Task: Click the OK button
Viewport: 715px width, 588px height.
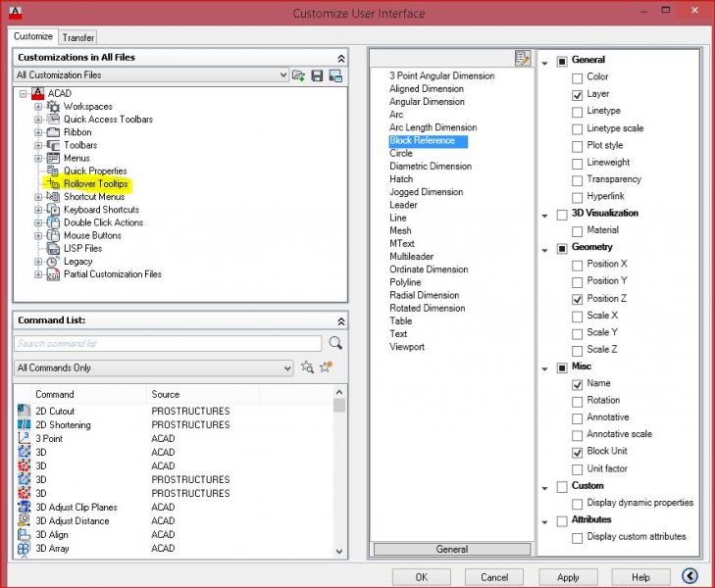Action: point(422,577)
